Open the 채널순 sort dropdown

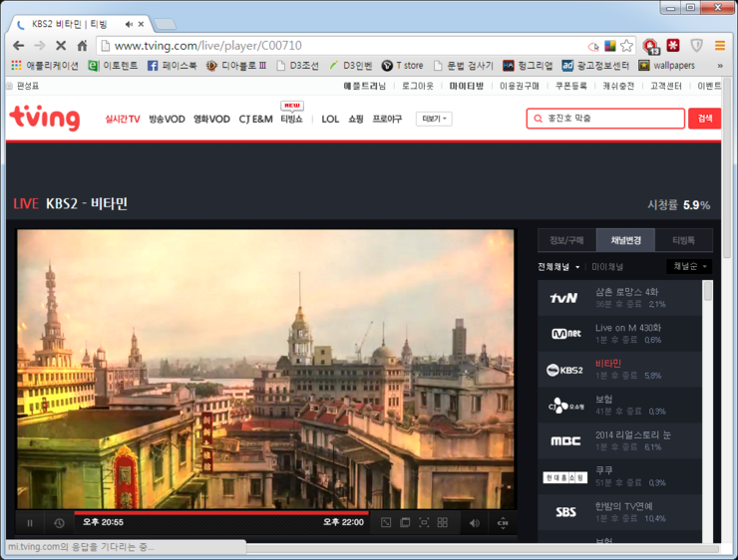click(689, 267)
